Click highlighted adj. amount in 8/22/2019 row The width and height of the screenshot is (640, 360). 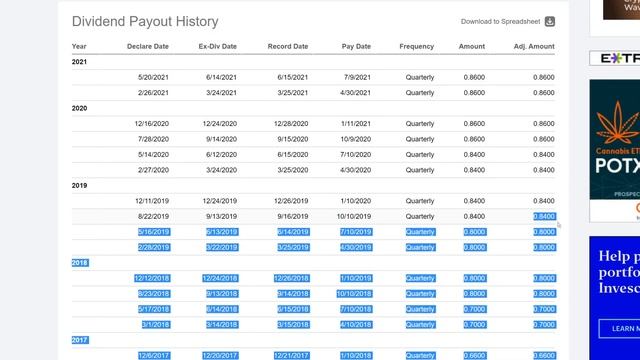544,216
